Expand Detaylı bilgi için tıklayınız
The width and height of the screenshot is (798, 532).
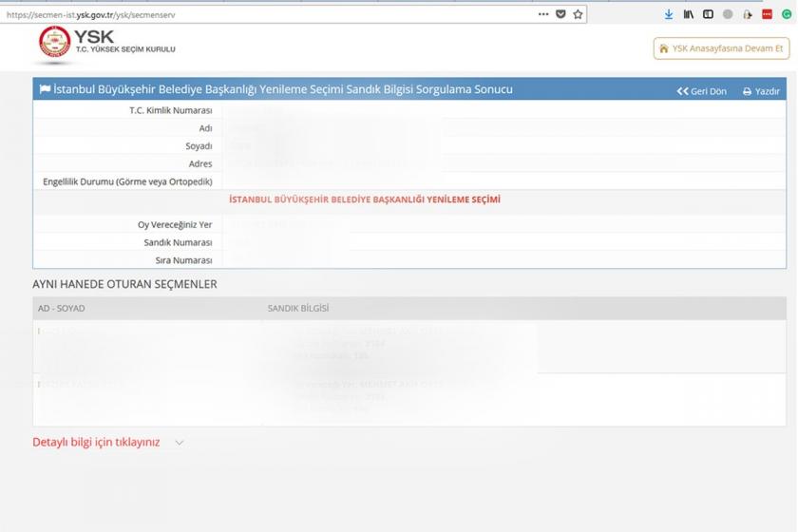point(96,442)
